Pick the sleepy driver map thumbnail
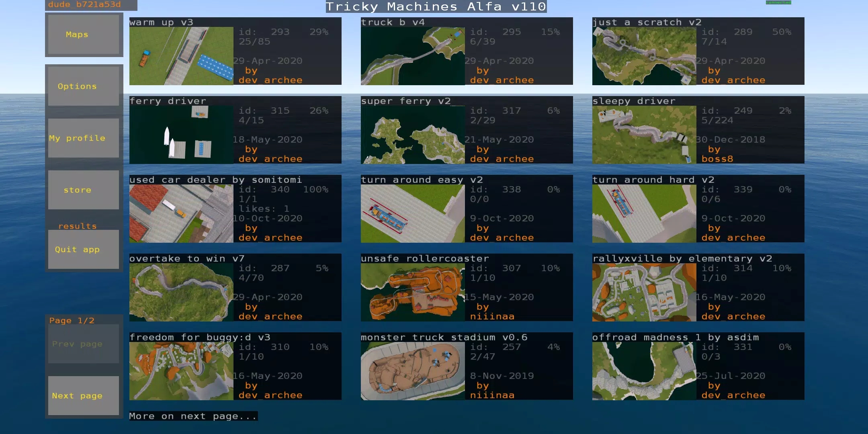 click(644, 135)
